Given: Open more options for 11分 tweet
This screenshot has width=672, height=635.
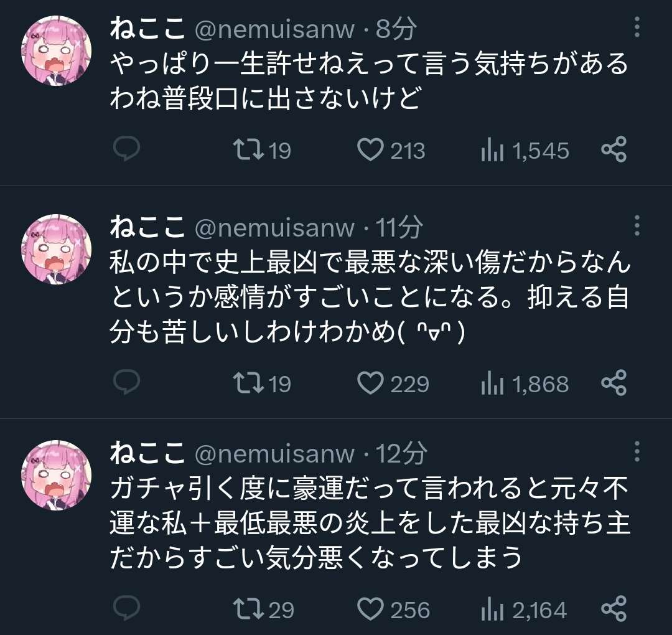Looking at the screenshot, I should (x=637, y=225).
